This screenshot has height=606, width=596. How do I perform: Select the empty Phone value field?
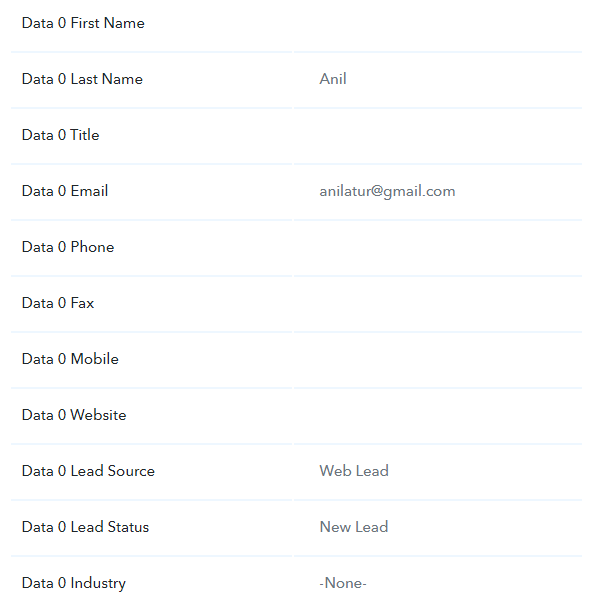(x=438, y=248)
